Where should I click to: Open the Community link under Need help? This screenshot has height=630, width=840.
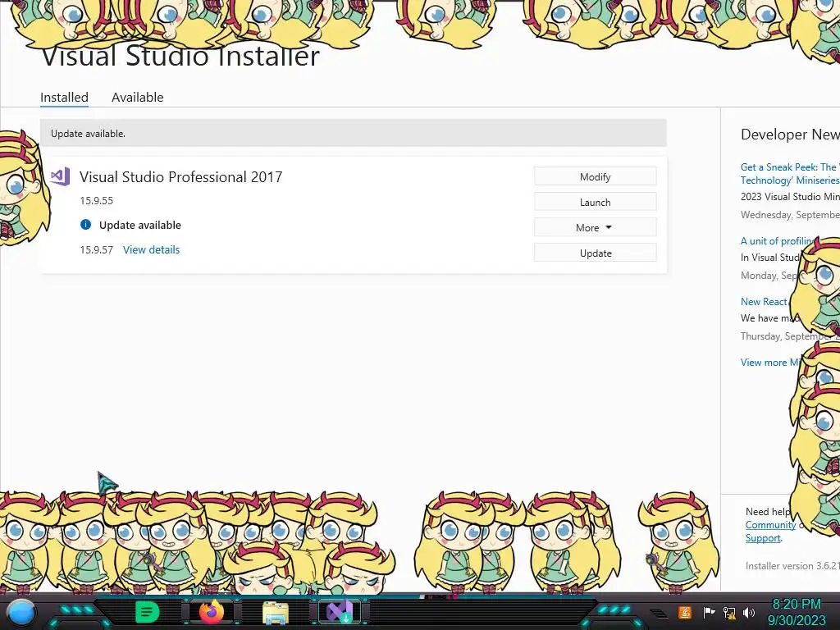click(x=770, y=525)
